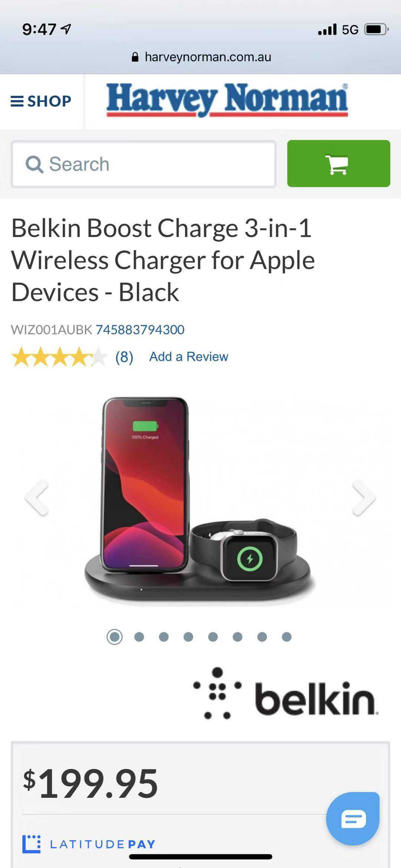Tap the LatitudePay logo

point(89,844)
